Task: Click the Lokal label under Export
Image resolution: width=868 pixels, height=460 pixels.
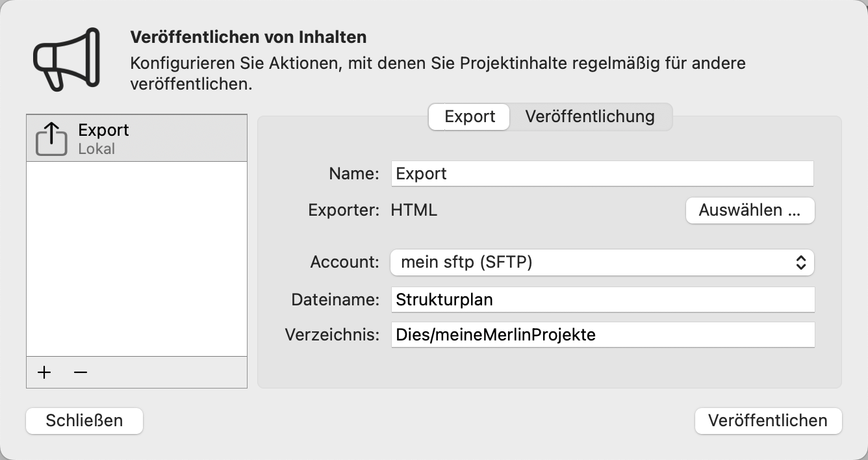Action: (95, 148)
